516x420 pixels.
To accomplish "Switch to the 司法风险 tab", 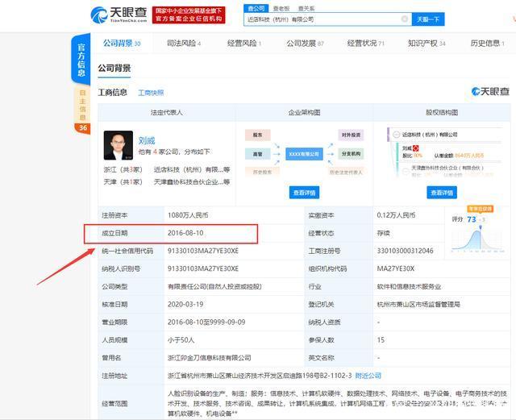I will pyautogui.click(x=184, y=44).
